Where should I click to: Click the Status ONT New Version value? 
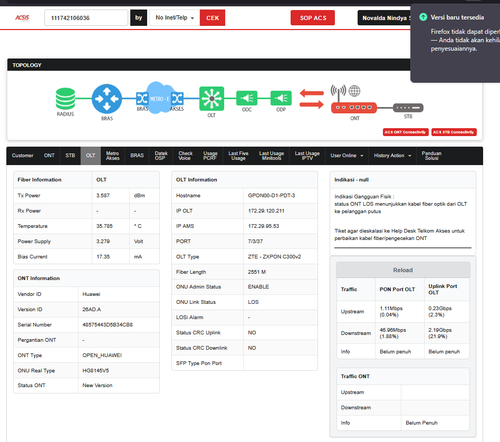coord(97,386)
